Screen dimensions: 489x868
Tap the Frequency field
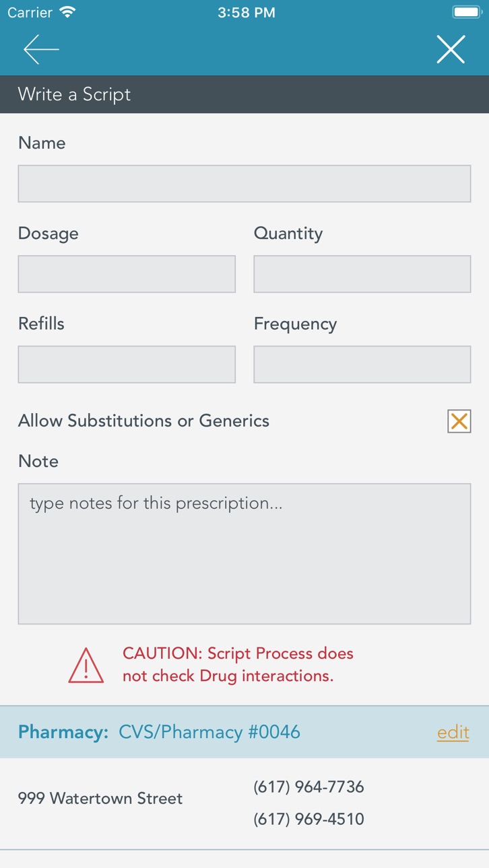click(362, 364)
